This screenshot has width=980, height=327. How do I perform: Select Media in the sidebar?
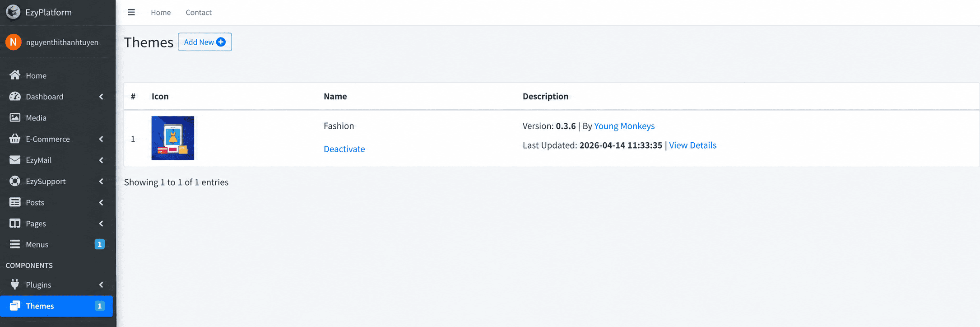56,117
